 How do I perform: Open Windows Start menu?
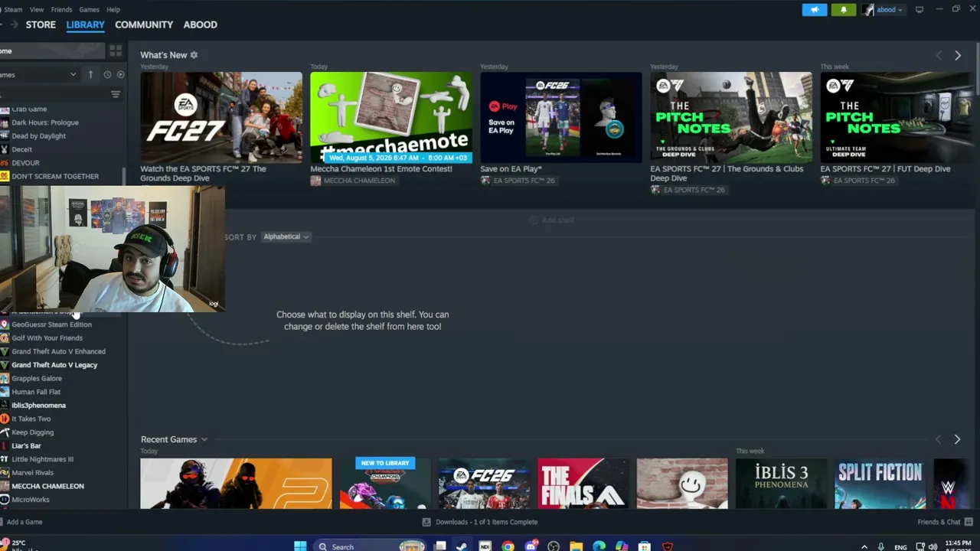click(300, 546)
